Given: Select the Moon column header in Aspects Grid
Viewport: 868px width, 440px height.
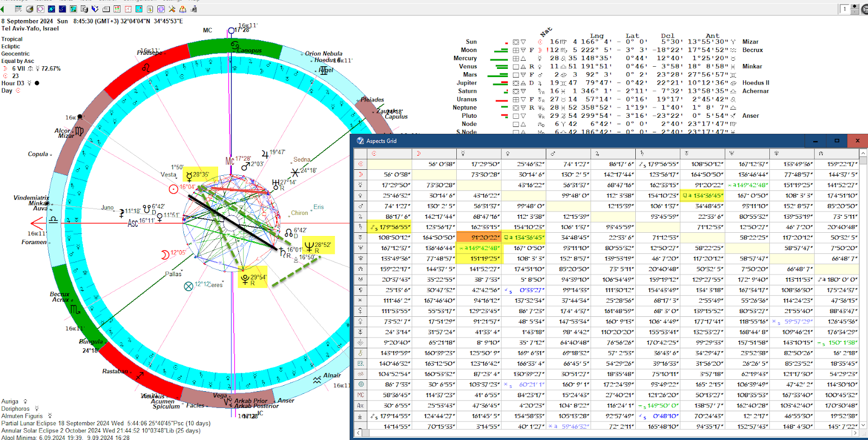Looking at the screenshot, I should [x=434, y=154].
